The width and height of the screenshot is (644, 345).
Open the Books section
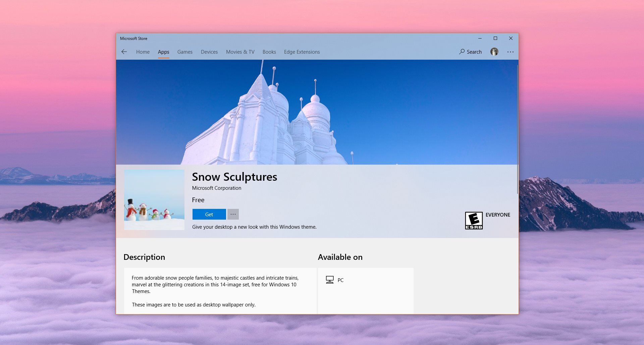point(269,52)
